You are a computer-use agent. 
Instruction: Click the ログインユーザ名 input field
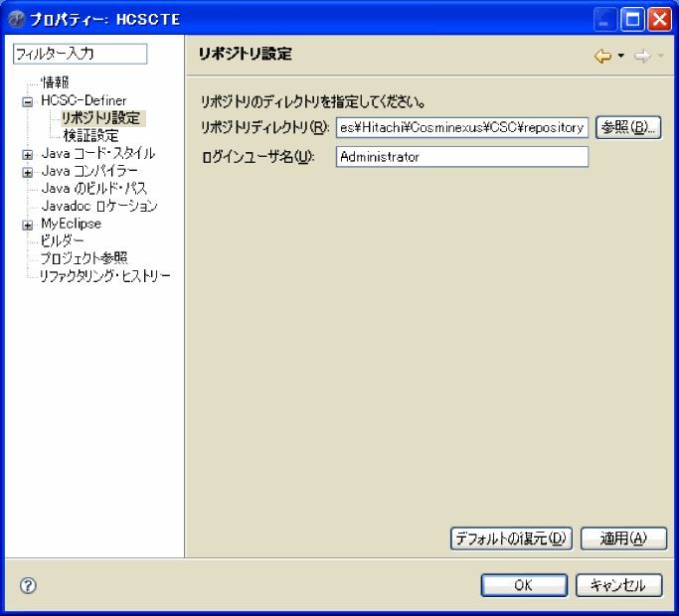click(462, 157)
